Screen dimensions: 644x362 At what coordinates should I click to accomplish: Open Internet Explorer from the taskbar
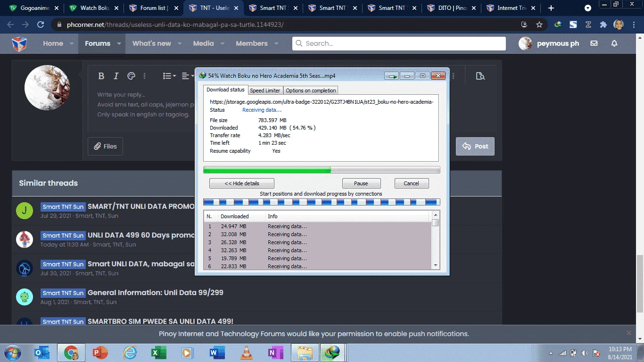pyautogui.click(x=129, y=353)
